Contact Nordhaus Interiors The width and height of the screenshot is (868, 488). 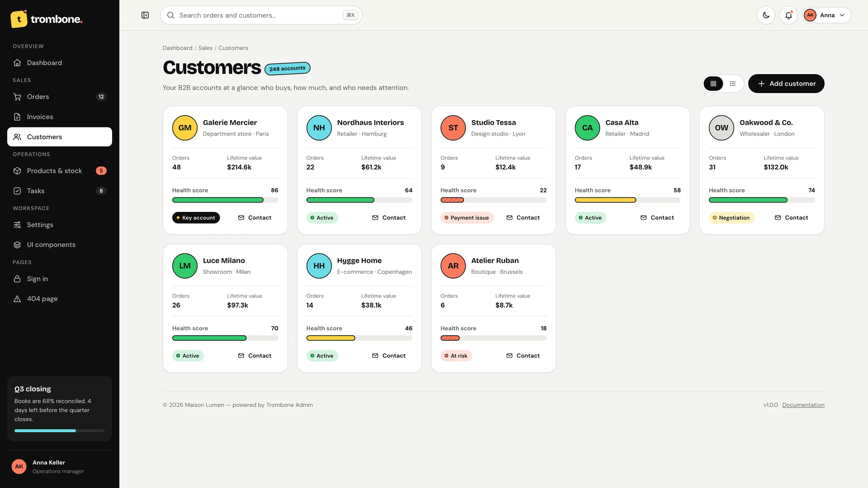click(389, 218)
